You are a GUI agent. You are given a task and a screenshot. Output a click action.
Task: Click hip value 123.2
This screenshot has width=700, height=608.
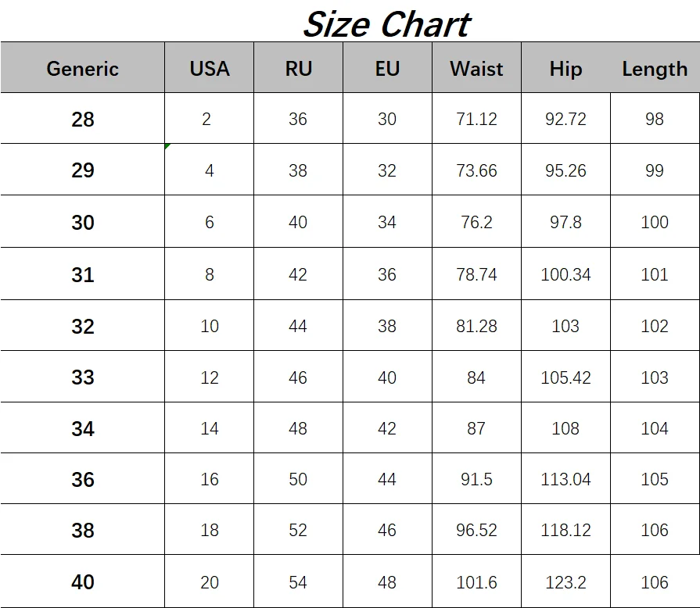pos(565,582)
